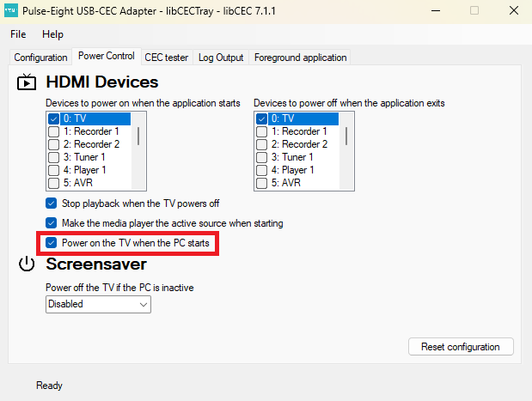Show the Log Output tab
532x401 pixels.
(221, 58)
